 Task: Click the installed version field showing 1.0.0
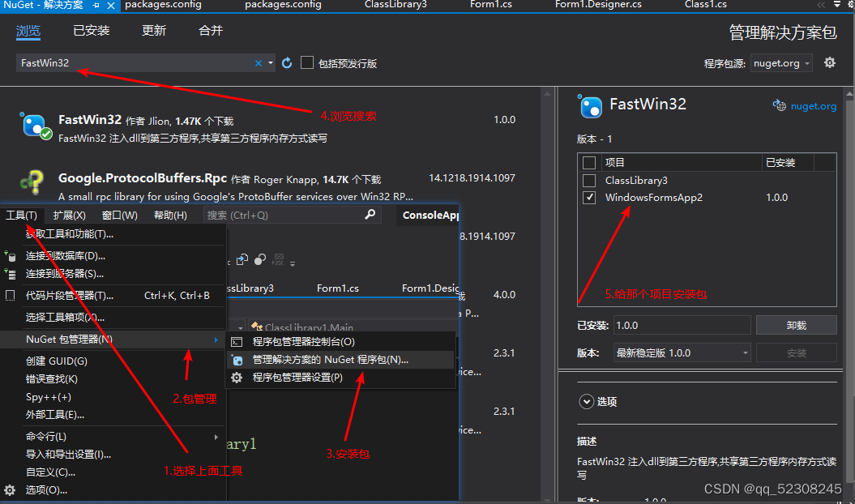(x=682, y=325)
